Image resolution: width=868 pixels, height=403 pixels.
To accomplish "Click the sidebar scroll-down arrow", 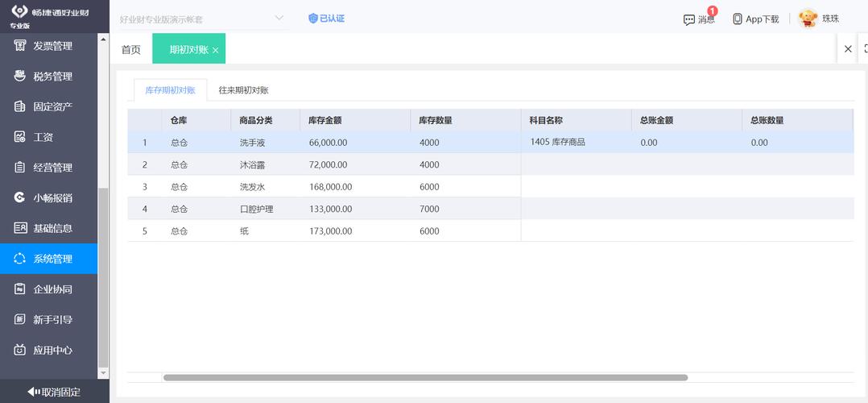I will tap(104, 375).
